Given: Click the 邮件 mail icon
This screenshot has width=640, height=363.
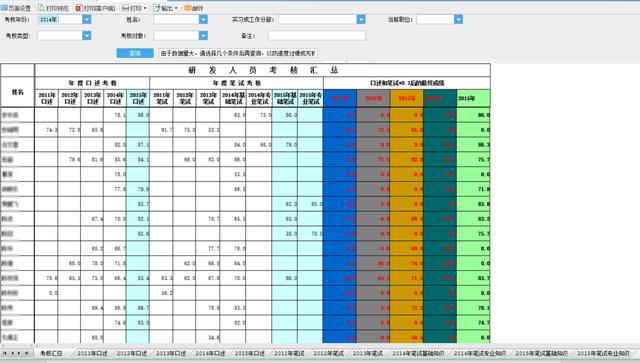Looking at the screenshot, I should [x=188, y=8].
